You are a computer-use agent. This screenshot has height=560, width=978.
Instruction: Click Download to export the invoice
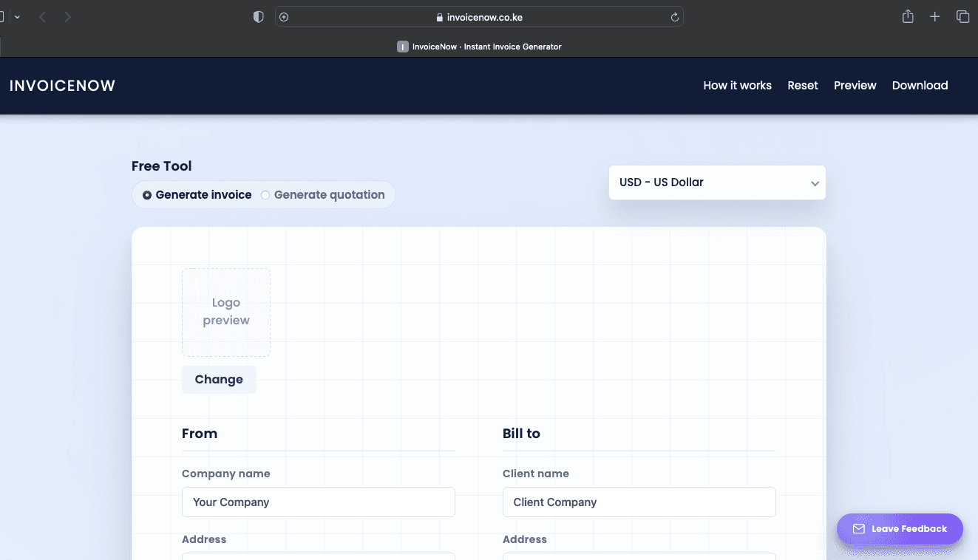coord(920,85)
